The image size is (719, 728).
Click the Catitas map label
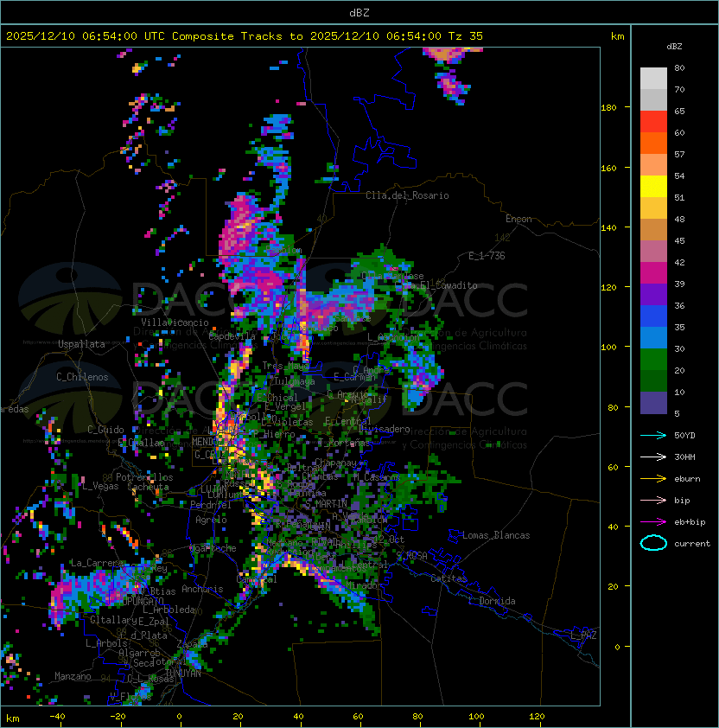tap(449, 578)
